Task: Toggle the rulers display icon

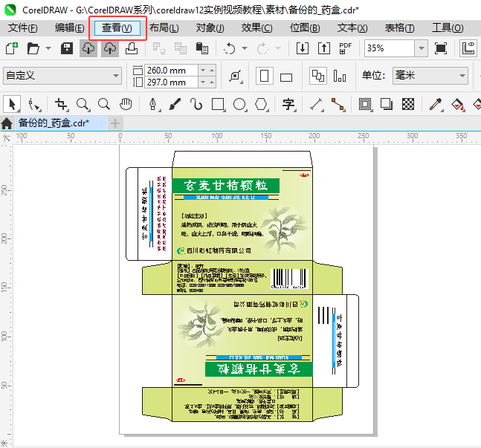Action: 468,48
